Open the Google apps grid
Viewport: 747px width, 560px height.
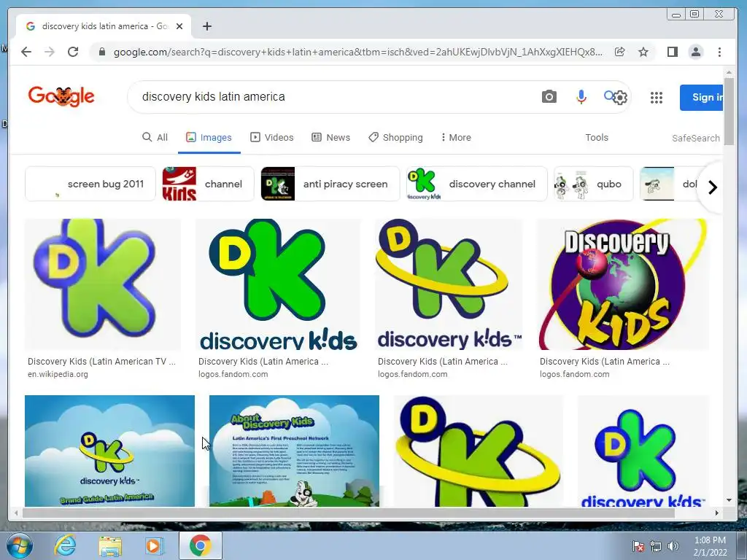tap(657, 98)
